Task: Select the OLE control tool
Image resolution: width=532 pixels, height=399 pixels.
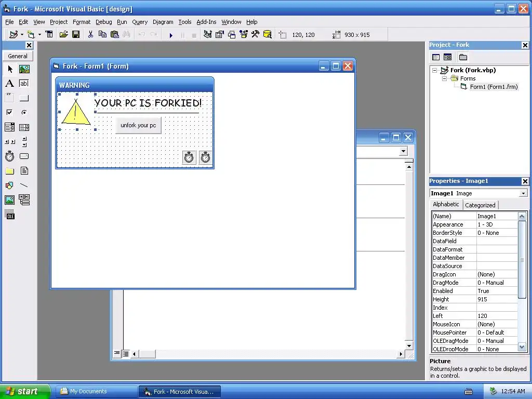Action: 10,215
